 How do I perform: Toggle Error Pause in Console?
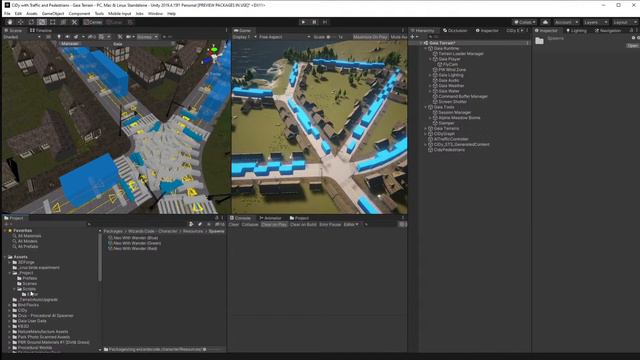tap(330, 224)
